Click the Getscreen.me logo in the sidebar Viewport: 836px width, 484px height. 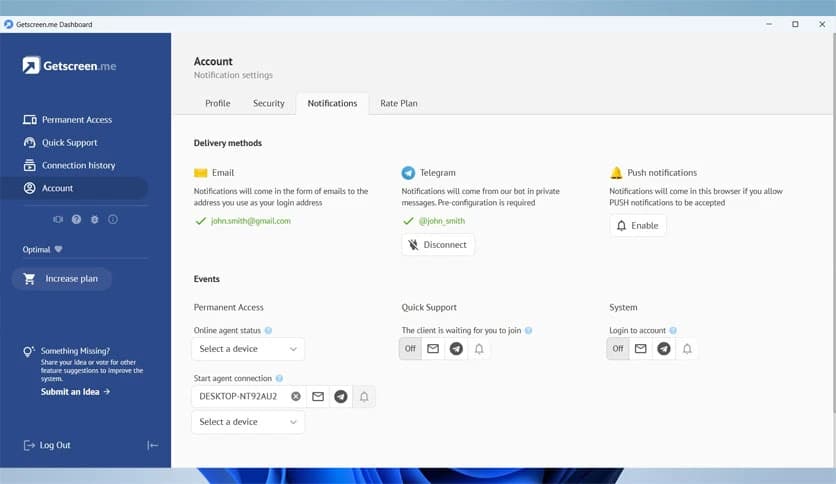(69, 66)
